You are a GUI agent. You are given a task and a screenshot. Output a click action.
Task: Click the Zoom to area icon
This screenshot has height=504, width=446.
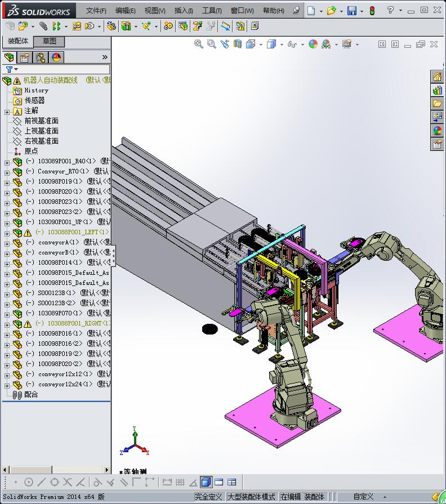pos(211,44)
